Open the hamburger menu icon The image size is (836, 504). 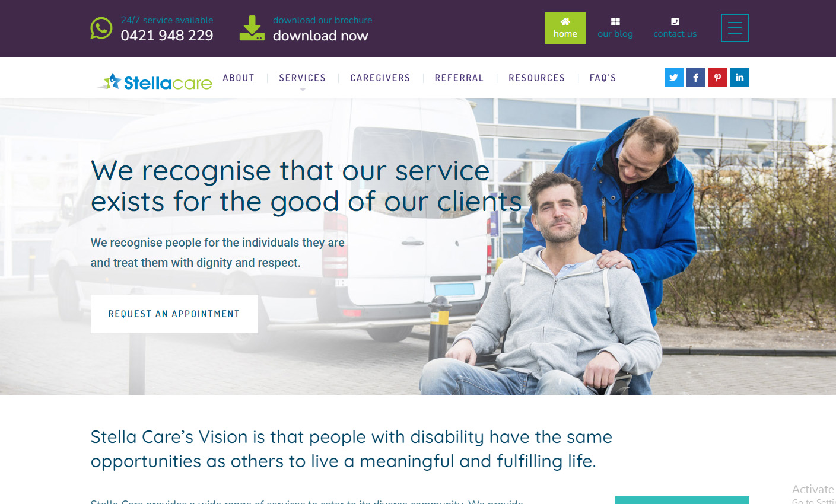(735, 28)
